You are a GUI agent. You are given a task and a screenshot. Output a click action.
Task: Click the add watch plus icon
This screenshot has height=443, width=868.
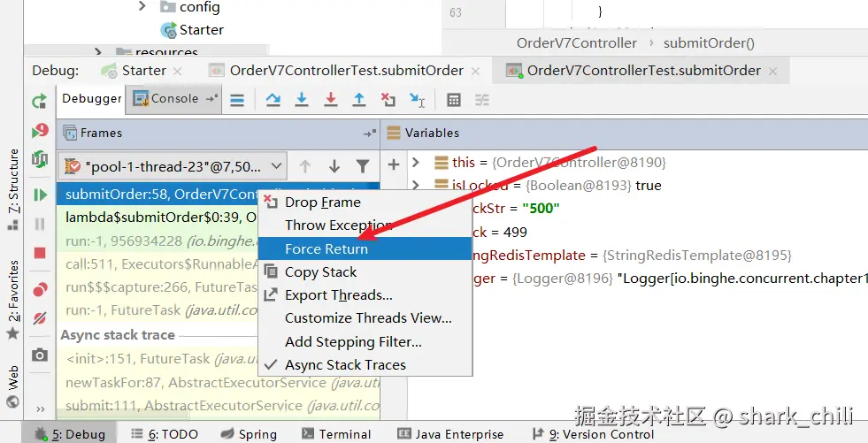coord(394,164)
